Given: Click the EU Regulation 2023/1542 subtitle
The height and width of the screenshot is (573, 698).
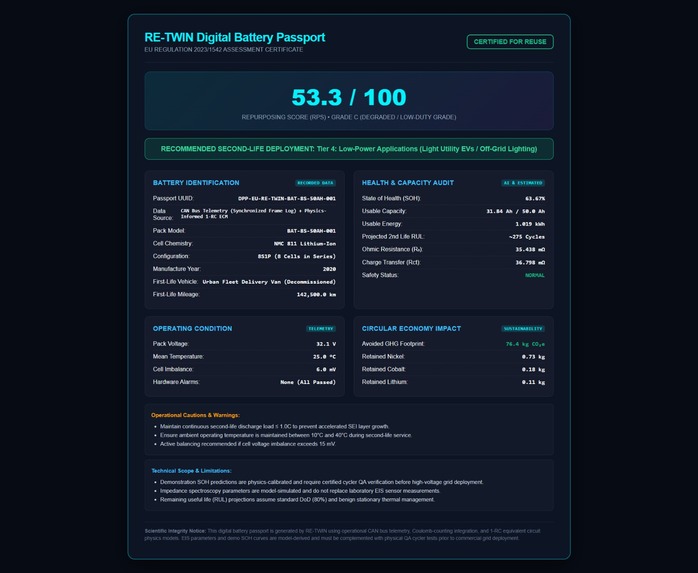Looking at the screenshot, I should 223,50.
